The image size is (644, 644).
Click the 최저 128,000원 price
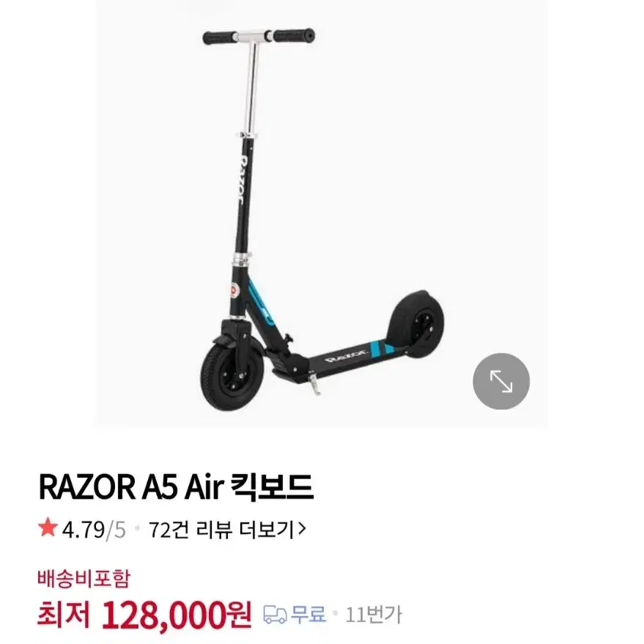[144, 615]
